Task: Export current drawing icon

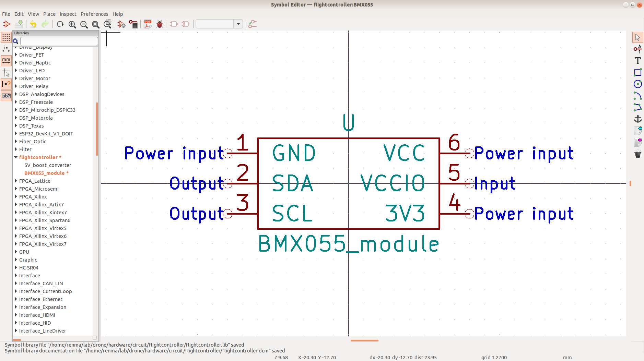Action: 637,142
